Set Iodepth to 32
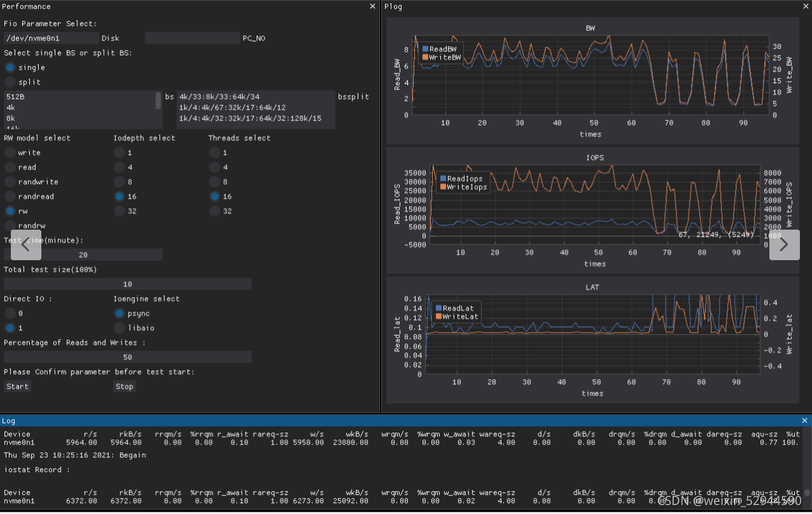 point(120,211)
